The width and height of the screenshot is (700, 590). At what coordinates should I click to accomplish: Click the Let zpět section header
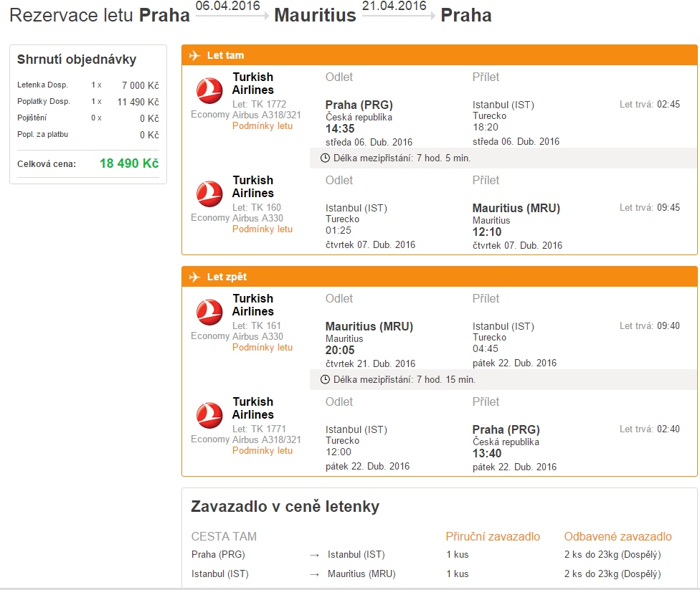[439, 277]
